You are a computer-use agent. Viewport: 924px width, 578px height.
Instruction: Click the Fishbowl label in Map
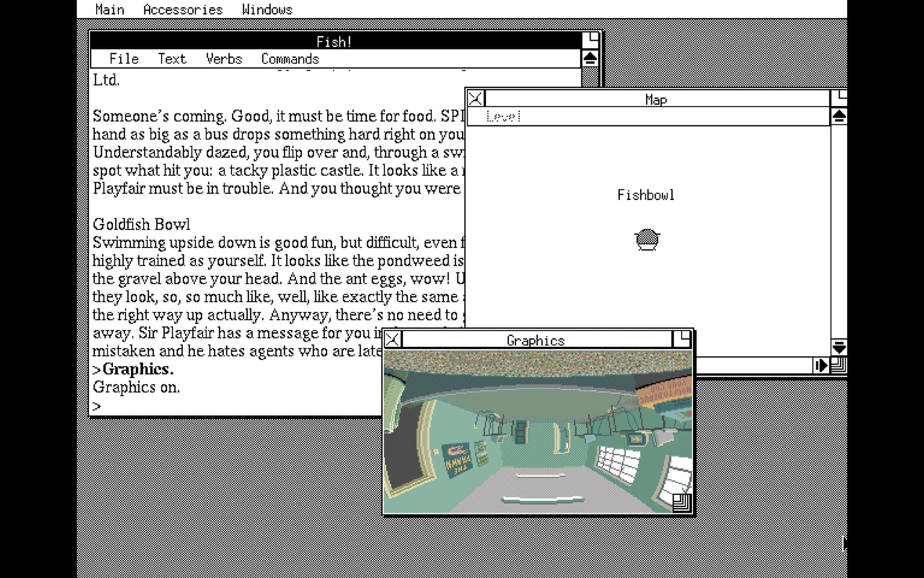[x=646, y=195]
